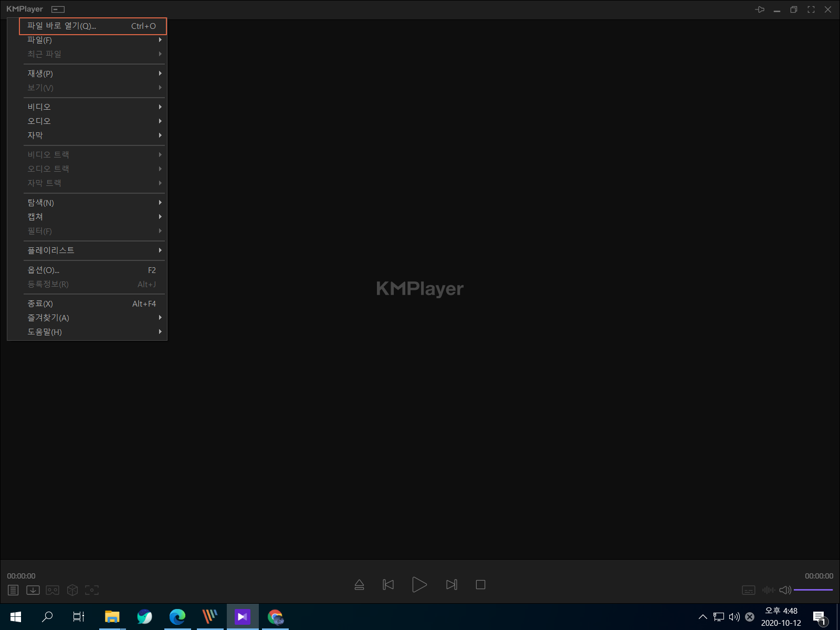Mute audio using the speaker icon

click(785, 590)
